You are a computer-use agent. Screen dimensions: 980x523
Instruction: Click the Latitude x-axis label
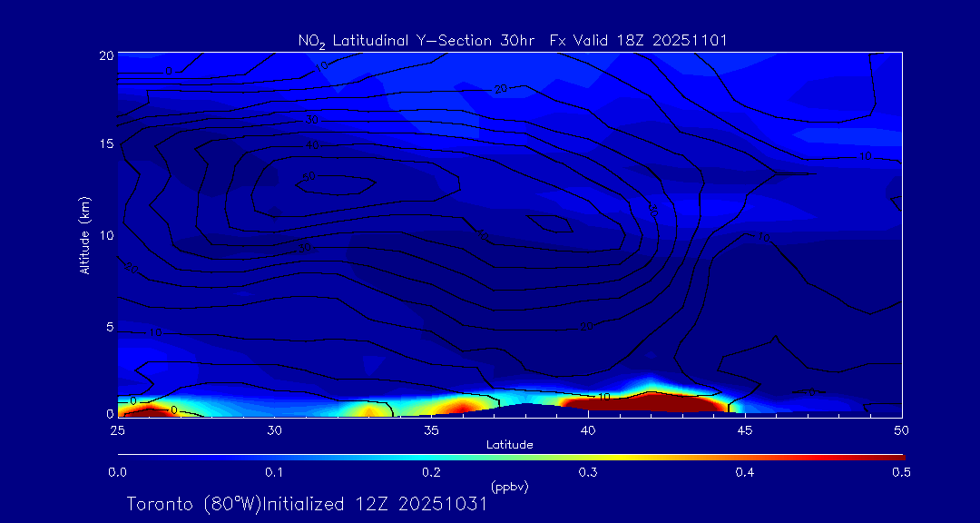click(509, 444)
